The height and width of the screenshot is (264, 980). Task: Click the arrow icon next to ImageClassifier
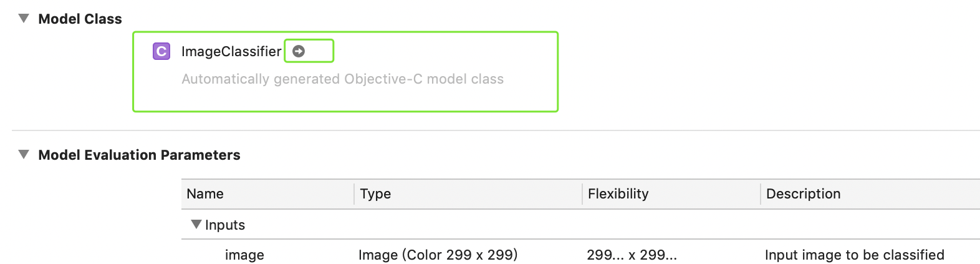click(299, 51)
